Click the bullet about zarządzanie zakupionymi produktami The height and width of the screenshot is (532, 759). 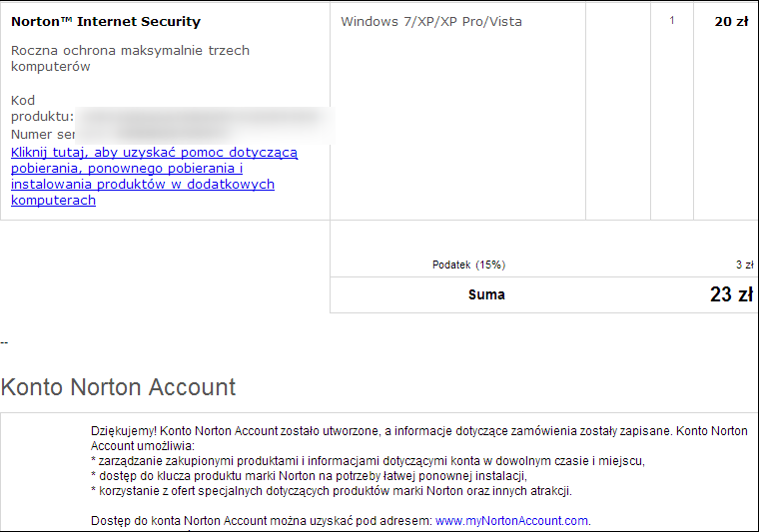point(368,461)
